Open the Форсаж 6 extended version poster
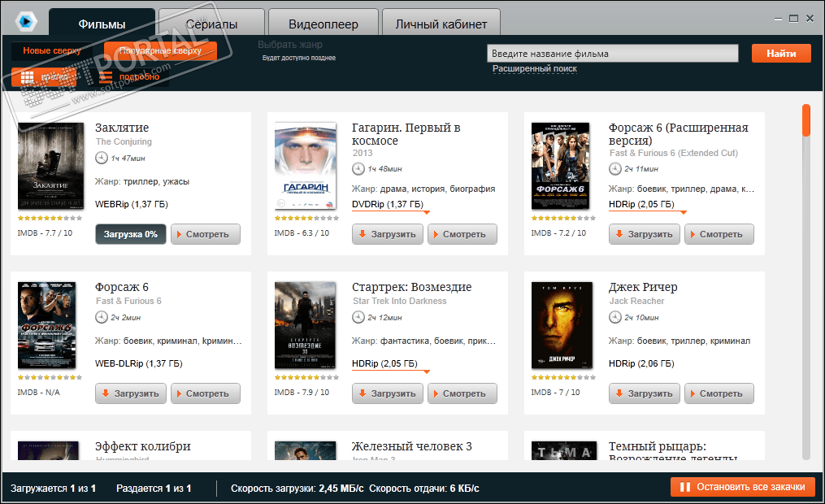Image resolution: width=825 pixels, height=504 pixels. [560, 166]
